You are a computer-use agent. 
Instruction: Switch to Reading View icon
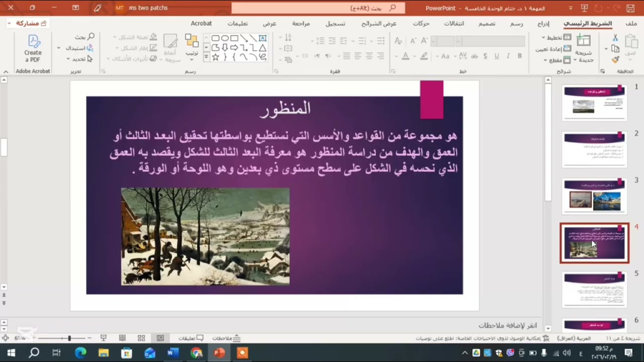(x=122, y=338)
